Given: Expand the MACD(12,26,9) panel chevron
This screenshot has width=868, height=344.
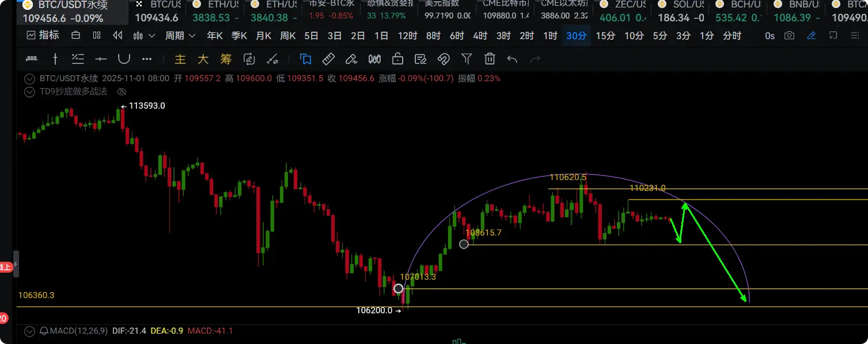Looking at the screenshot, I should 29,331.
